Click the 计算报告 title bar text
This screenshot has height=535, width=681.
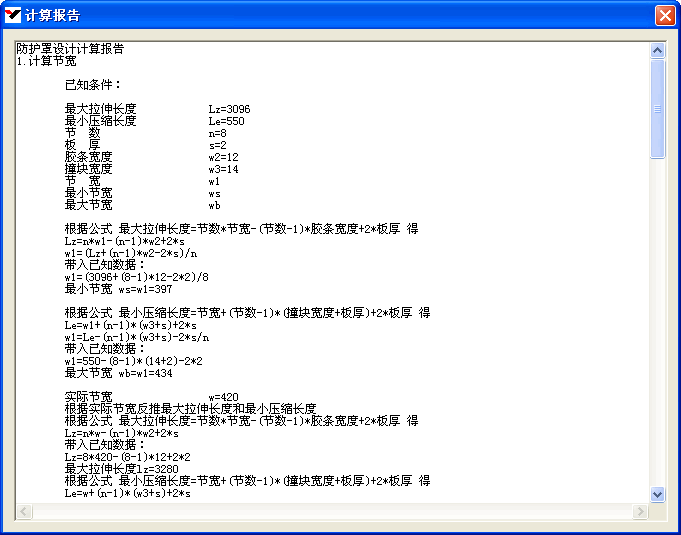(53, 15)
